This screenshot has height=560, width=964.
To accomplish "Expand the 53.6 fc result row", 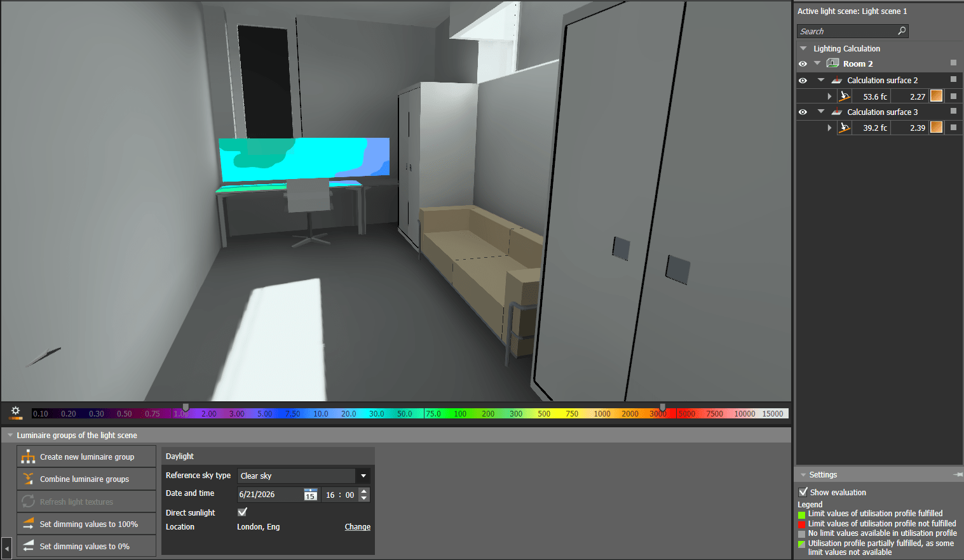I will (x=829, y=97).
